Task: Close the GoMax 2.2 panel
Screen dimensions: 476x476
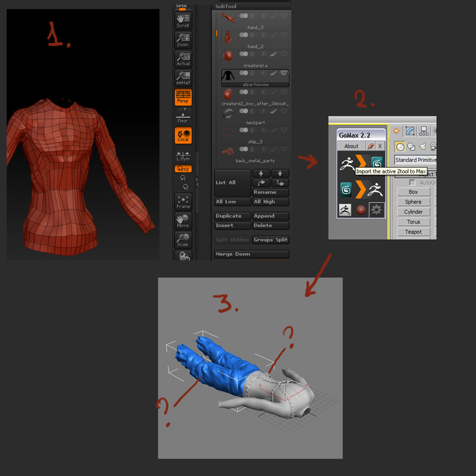Action: [380, 146]
